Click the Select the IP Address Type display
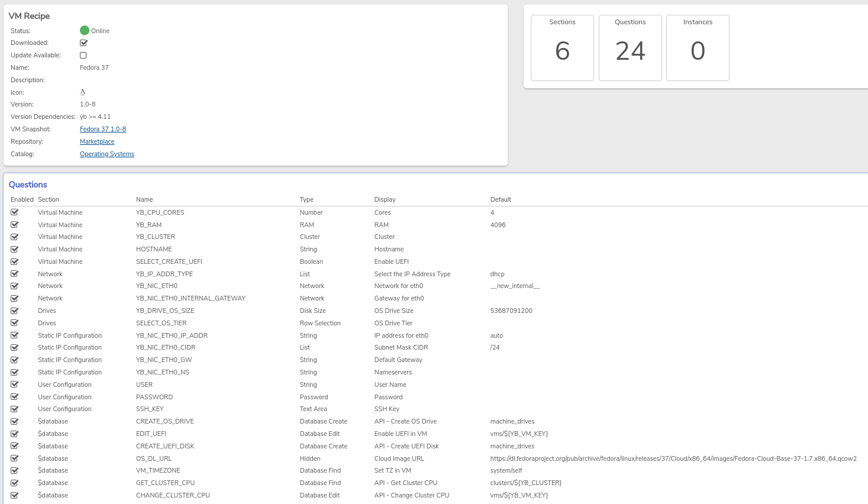 point(412,274)
